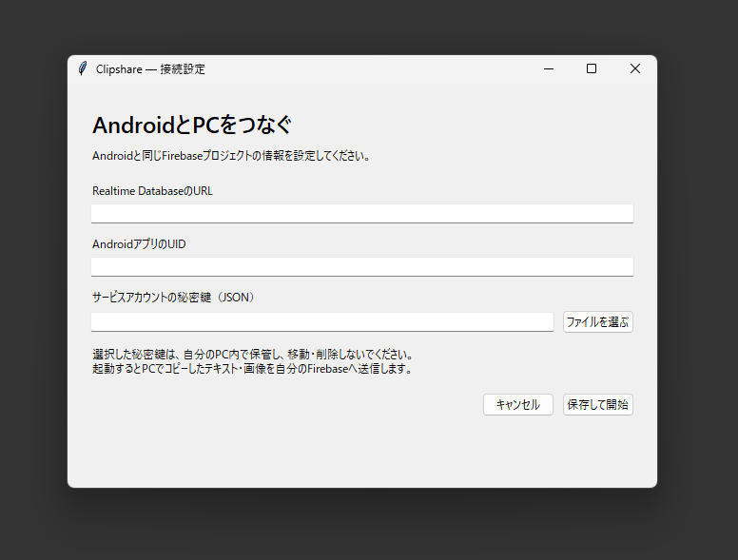Click the heading AndroidとPCをつなぐ

click(192, 126)
